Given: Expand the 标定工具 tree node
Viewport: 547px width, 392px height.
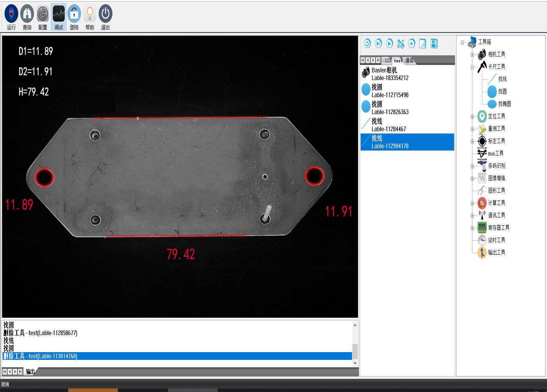Looking at the screenshot, I should pos(472,141).
